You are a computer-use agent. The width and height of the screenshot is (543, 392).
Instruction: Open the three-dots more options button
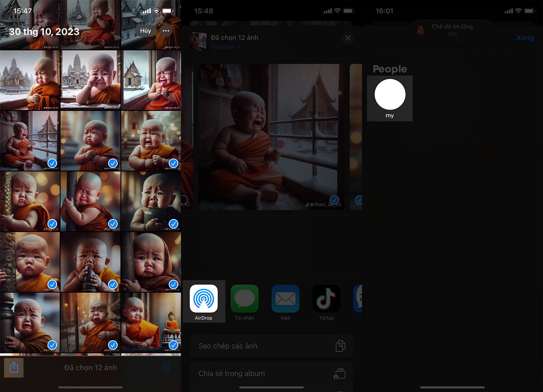point(166,31)
